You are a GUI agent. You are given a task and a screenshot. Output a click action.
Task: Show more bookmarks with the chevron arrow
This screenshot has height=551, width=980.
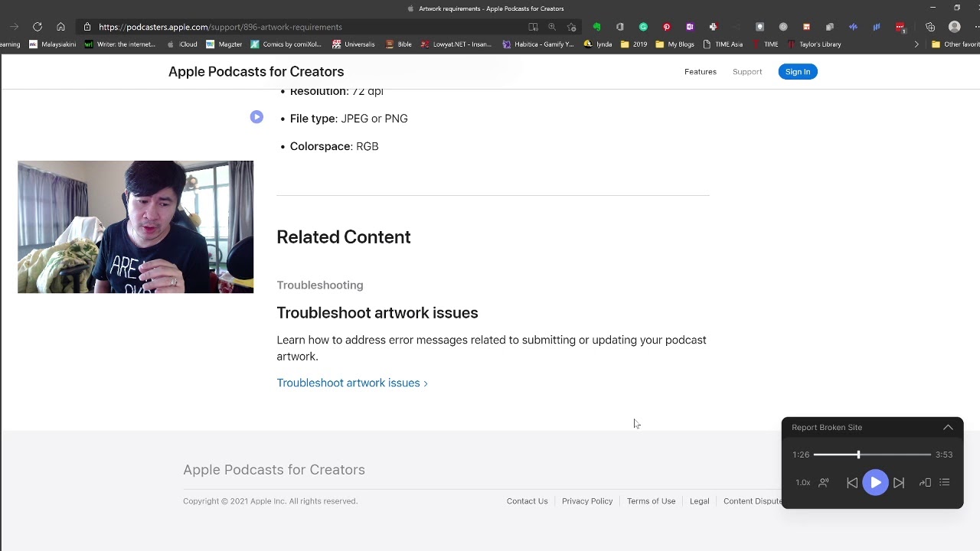click(916, 44)
